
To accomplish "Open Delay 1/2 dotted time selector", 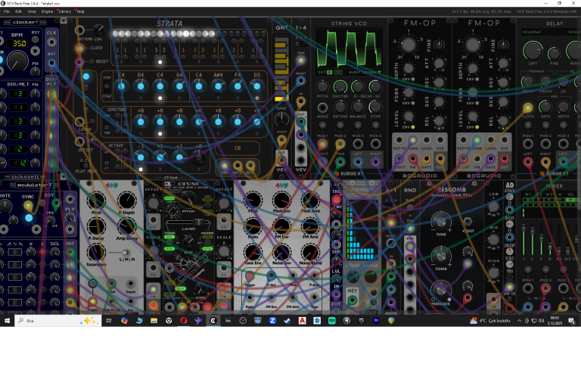I will [x=532, y=33].
